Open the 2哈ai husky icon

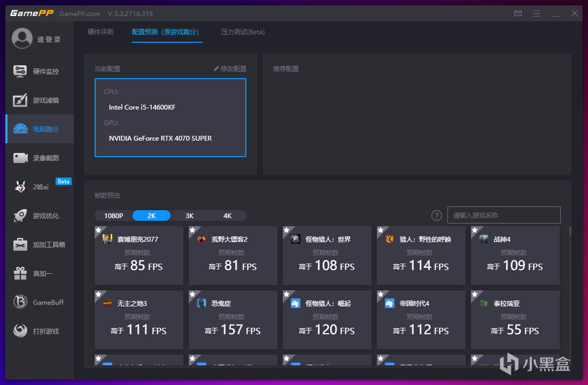(x=20, y=187)
